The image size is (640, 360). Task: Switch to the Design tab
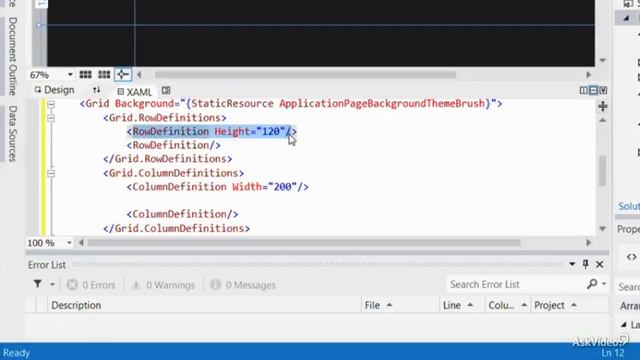[55, 90]
